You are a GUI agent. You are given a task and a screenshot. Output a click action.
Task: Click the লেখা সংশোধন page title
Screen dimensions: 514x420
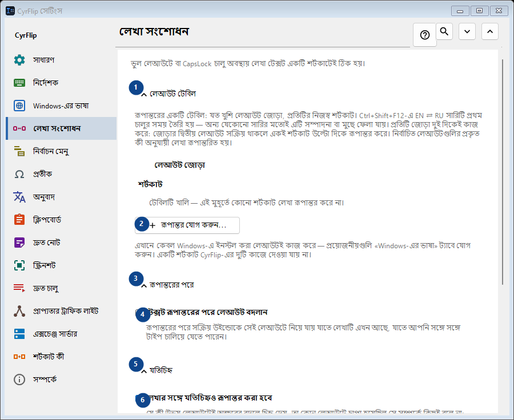coord(154,31)
